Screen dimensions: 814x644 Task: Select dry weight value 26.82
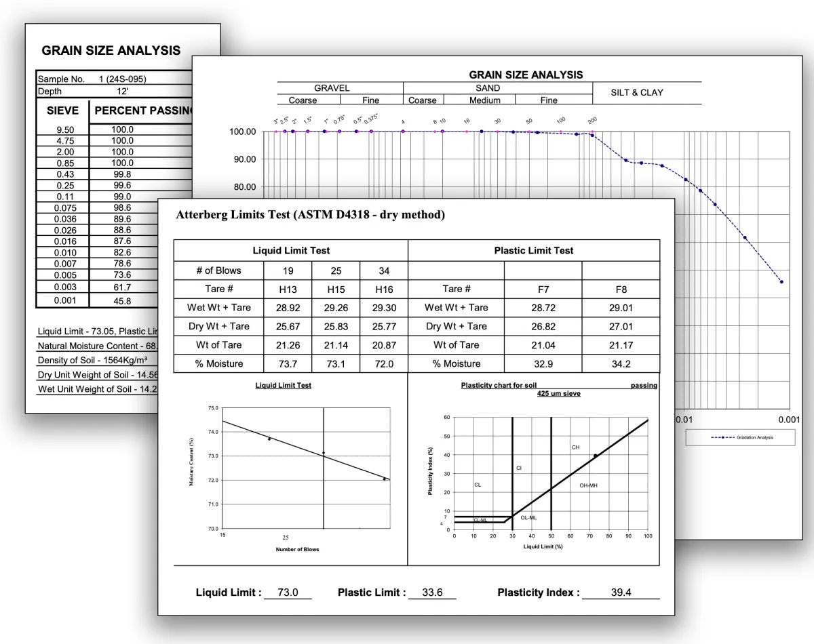pos(543,327)
